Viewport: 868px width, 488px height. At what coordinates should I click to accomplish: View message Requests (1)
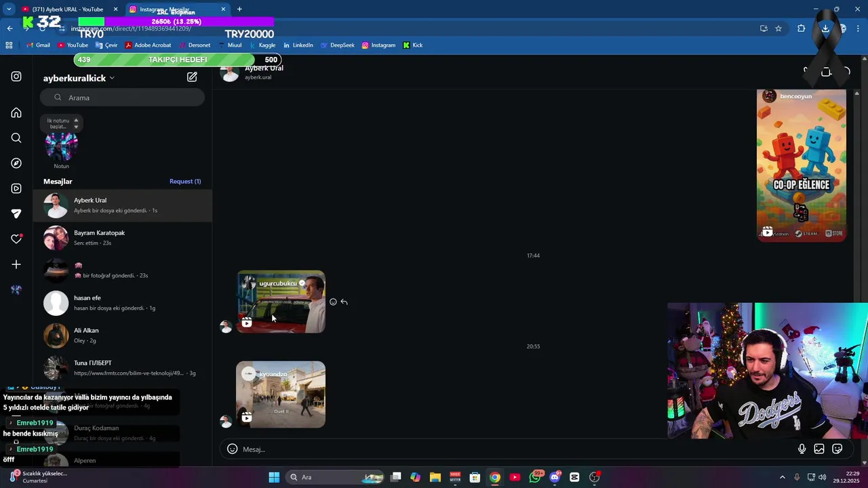(x=185, y=182)
